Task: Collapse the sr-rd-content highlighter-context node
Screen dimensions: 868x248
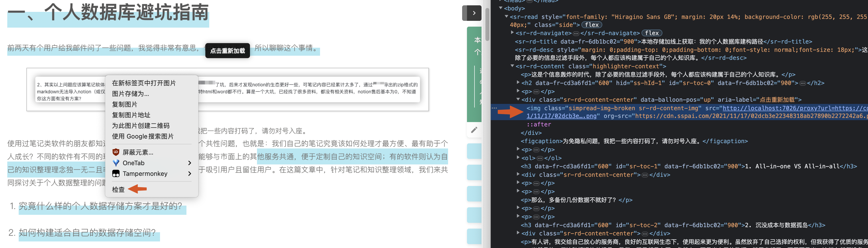Action: pos(512,66)
